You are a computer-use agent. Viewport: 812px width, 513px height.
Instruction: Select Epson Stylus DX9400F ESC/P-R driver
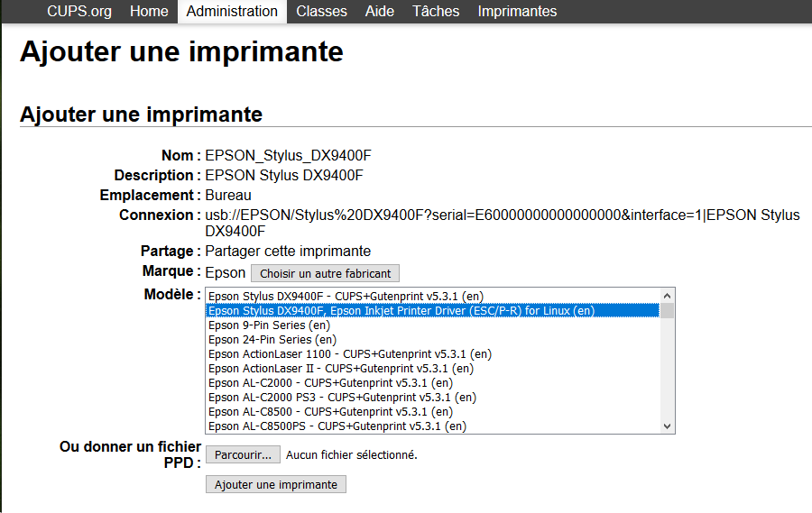[433, 311]
